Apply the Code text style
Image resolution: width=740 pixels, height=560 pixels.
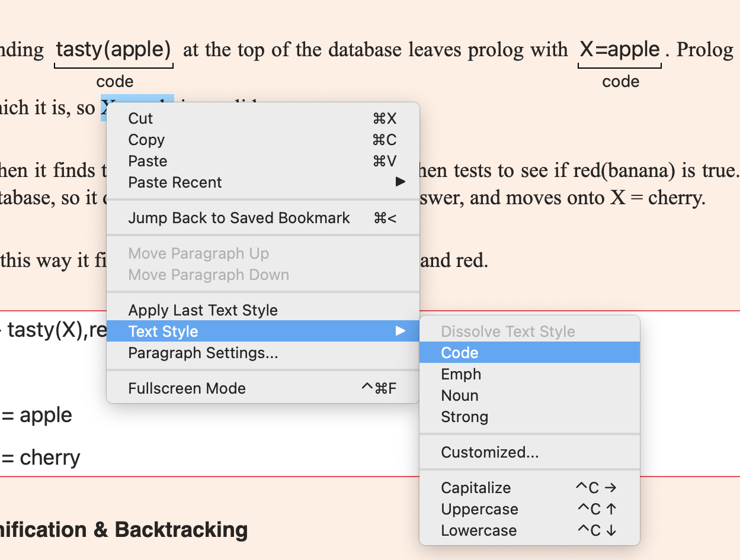point(459,352)
